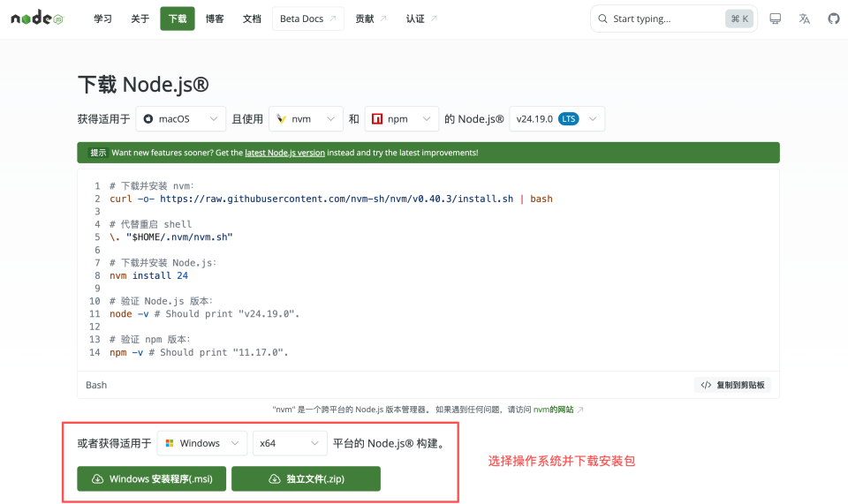Download the Windows 安装程序(.msi)
This screenshot has height=504, width=848.
pos(151,478)
